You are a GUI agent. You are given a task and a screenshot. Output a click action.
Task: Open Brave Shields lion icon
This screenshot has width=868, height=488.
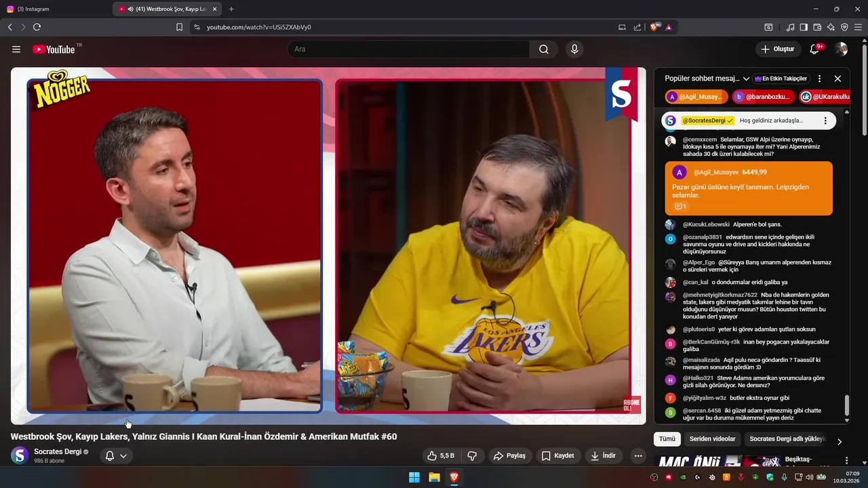[655, 27]
